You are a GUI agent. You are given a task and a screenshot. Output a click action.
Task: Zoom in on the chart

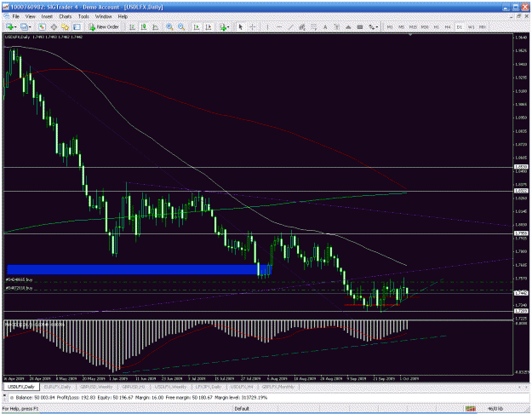(x=169, y=26)
